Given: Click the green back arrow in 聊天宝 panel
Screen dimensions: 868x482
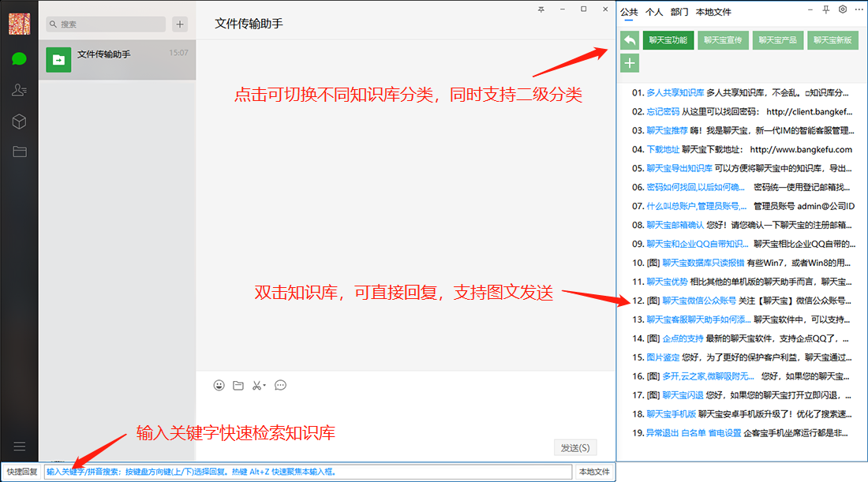Looking at the screenshot, I should click(629, 40).
